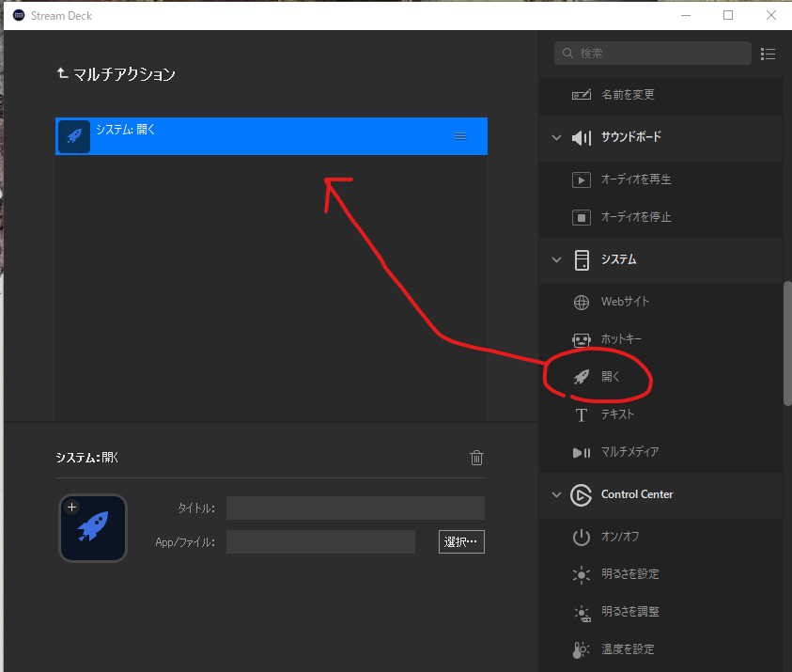Select the マルチメディア play-pause icon
Viewport: 792px width, 672px height.
click(x=582, y=453)
